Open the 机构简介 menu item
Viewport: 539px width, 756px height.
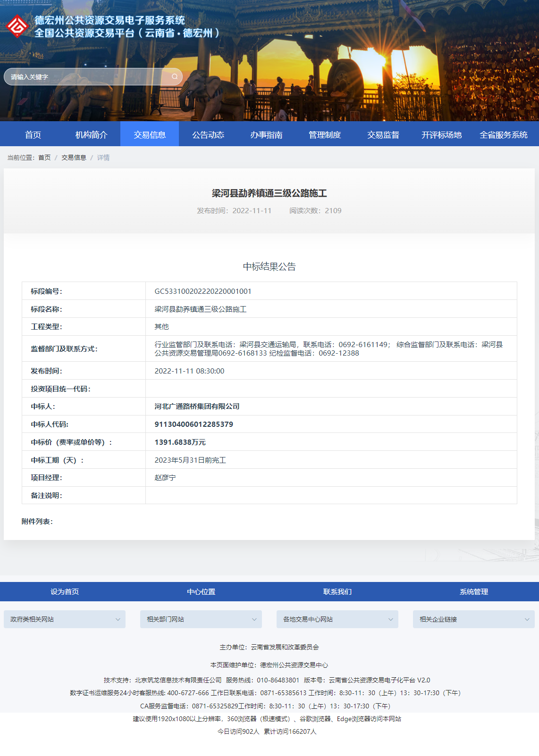[91, 135]
